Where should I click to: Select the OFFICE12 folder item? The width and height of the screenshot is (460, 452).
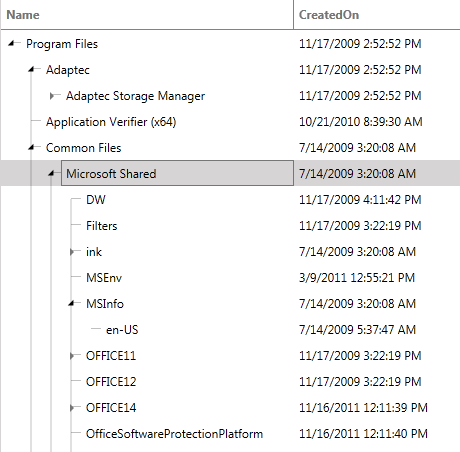(111, 382)
